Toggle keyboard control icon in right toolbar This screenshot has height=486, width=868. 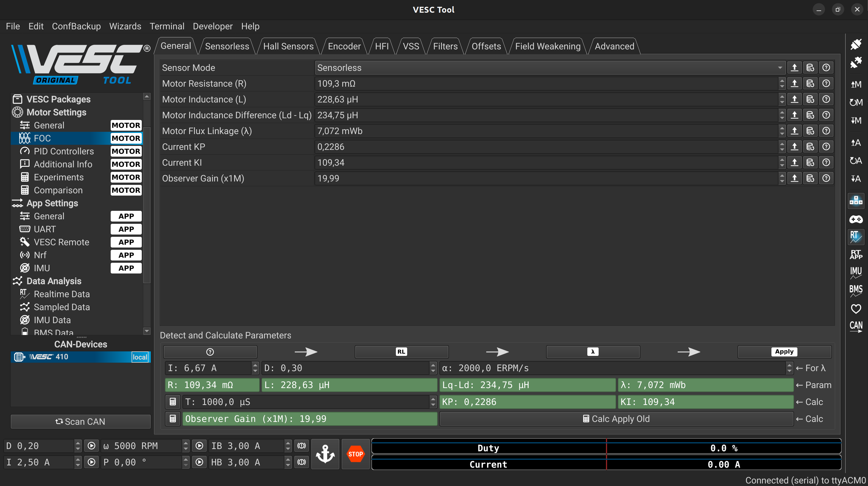856,201
